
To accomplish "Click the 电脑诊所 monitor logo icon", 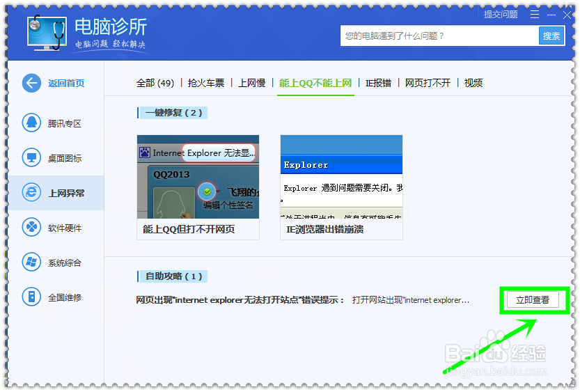I will pyautogui.click(x=47, y=33).
